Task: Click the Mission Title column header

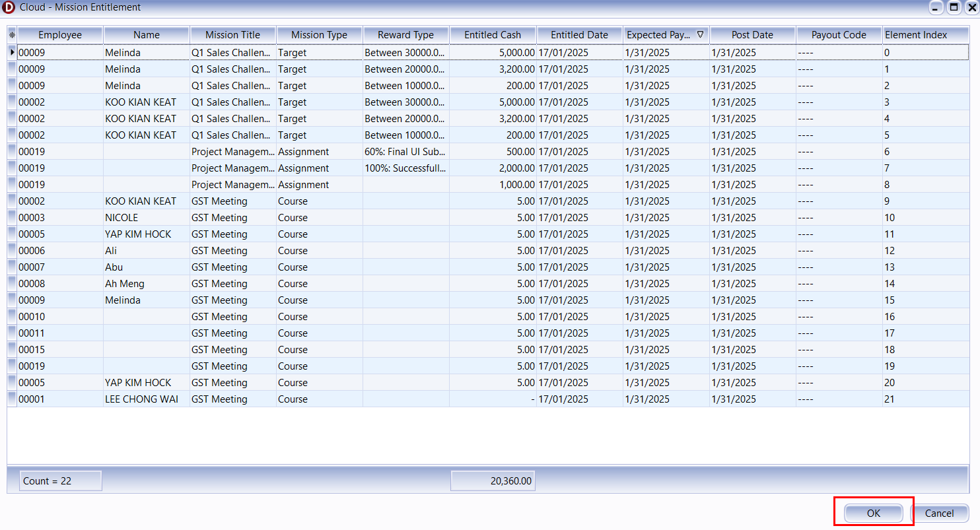Action: (232, 34)
